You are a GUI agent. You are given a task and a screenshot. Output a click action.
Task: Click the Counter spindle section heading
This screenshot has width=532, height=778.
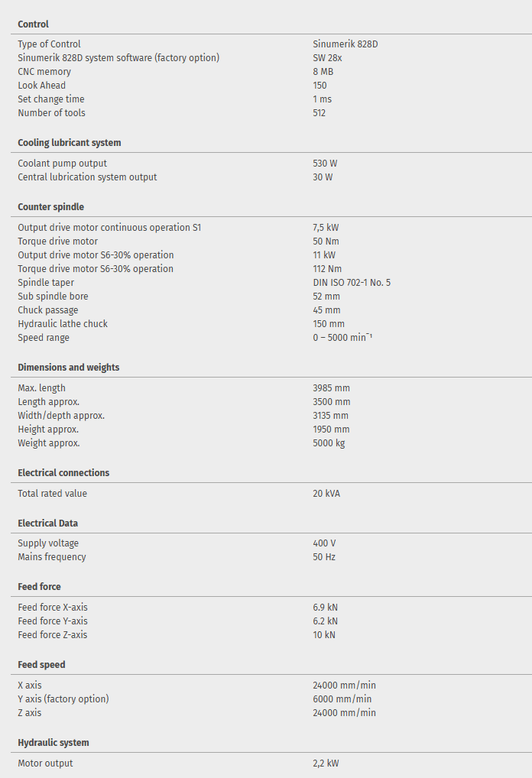click(x=50, y=207)
